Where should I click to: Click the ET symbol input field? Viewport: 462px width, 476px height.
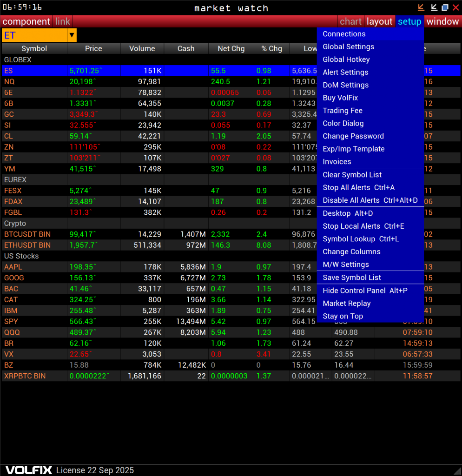click(x=34, y=35)
